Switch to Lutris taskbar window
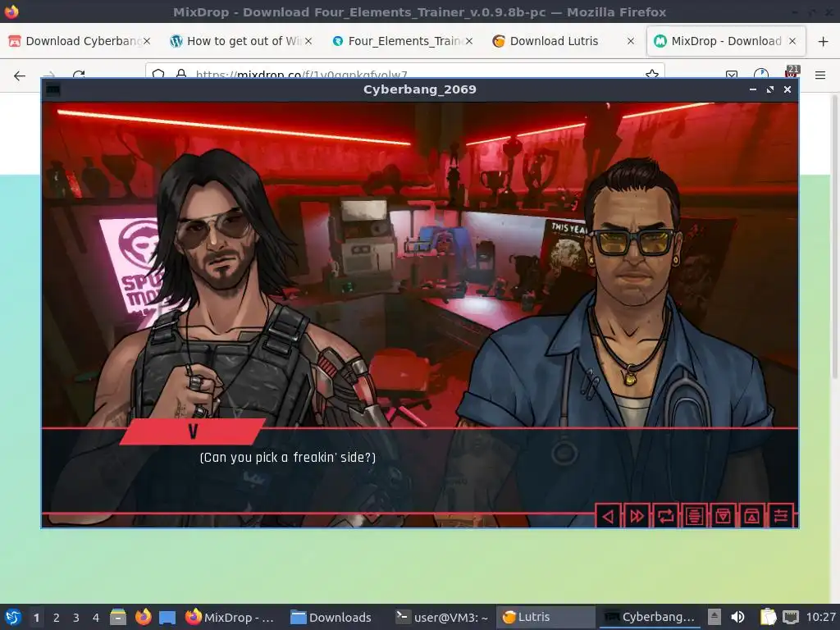This screenshot has width=840, height=630. (x=546, y=617)
